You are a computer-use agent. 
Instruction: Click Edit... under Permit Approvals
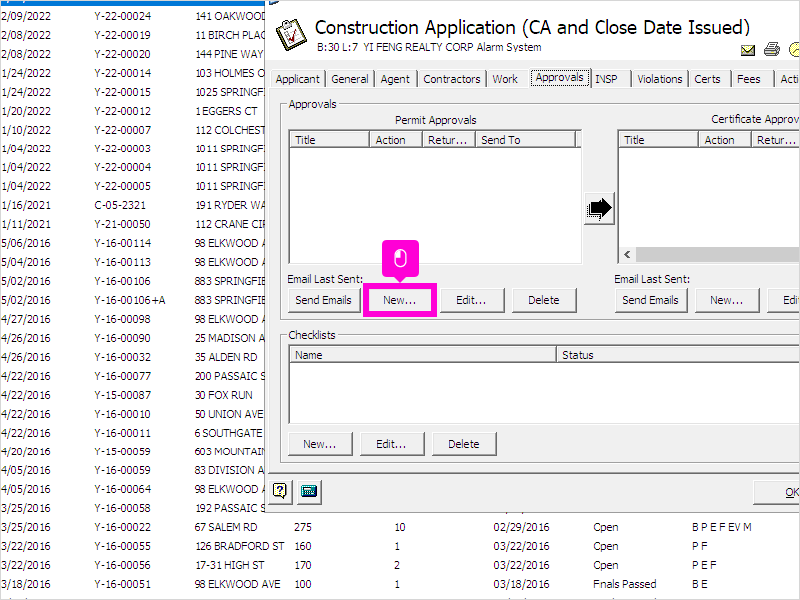471,300
